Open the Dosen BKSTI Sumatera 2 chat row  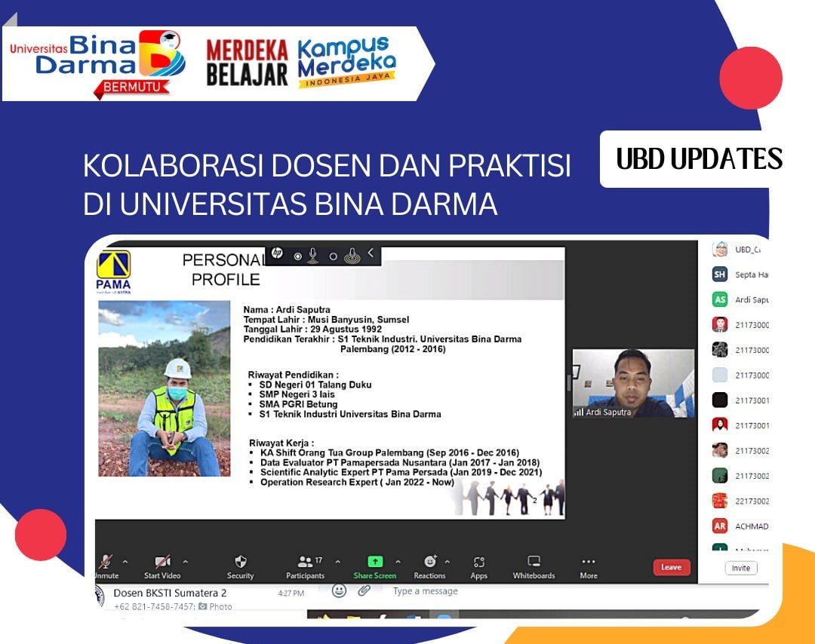tap(203, 598)
